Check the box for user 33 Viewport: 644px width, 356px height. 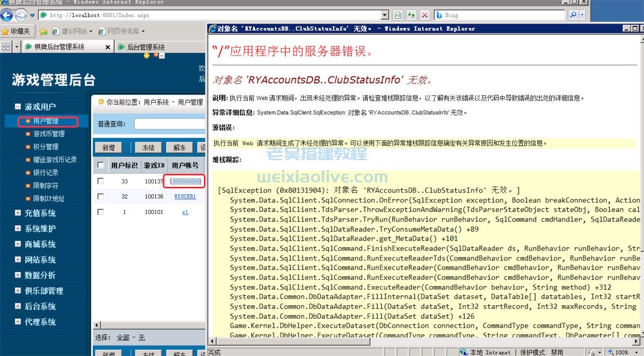click(x=101, y=181)
